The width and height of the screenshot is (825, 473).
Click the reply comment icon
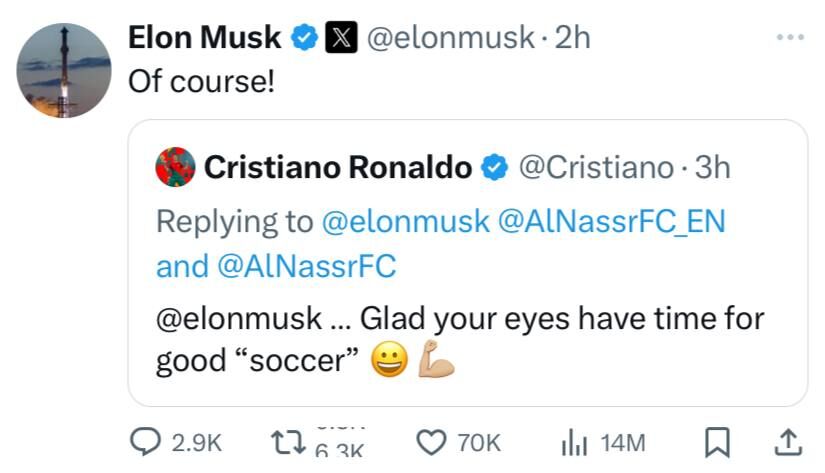tap(148, 441)
